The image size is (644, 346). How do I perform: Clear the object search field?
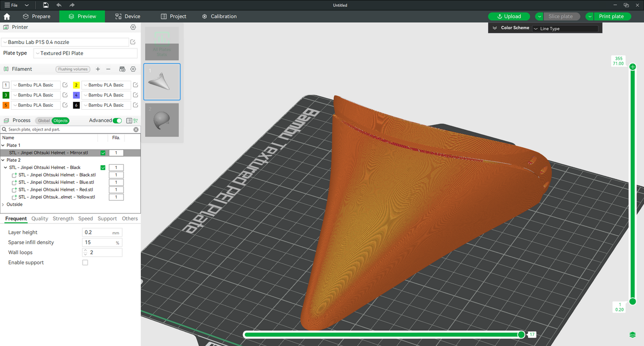pos(136,130)
